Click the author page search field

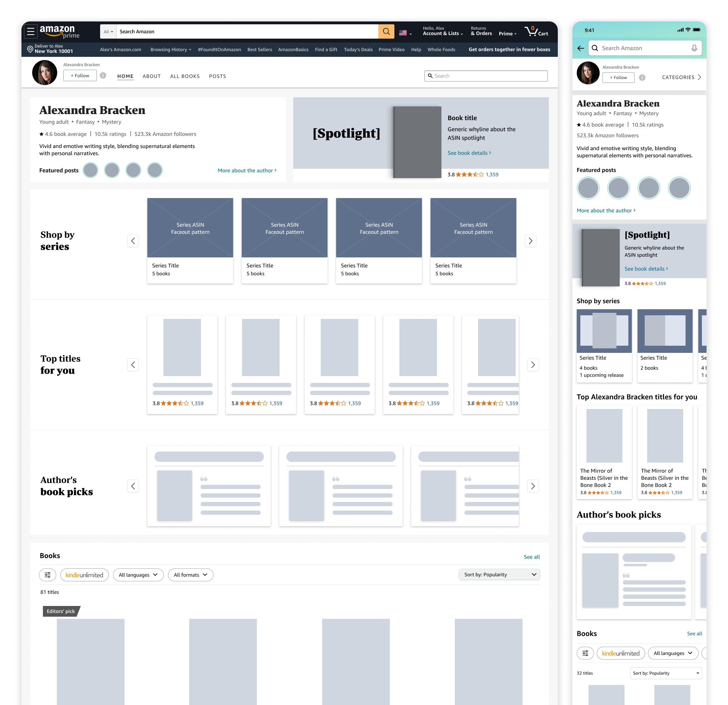tap(486, 76)
